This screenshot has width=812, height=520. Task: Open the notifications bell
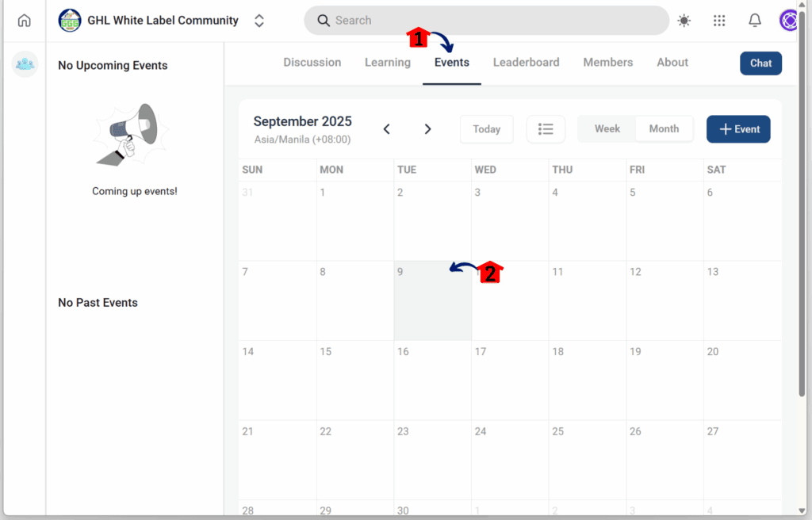tap(755, 21)
